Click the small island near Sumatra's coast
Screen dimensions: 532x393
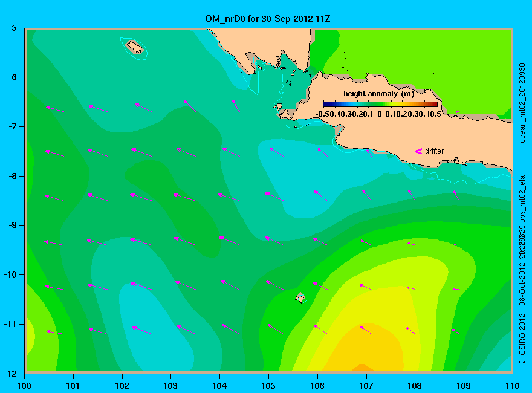tap(135, 47)
